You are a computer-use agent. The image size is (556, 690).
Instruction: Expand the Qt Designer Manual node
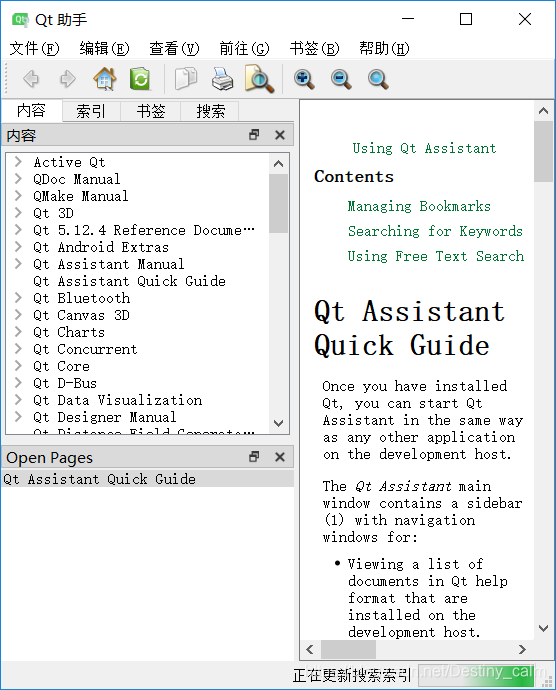pos(18,416)
